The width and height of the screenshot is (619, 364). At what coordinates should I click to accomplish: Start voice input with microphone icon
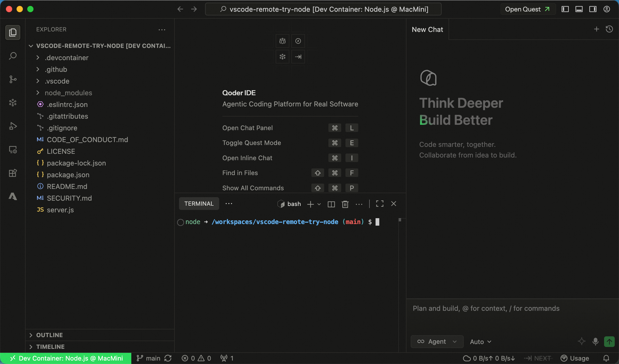(x=596, y=341)
